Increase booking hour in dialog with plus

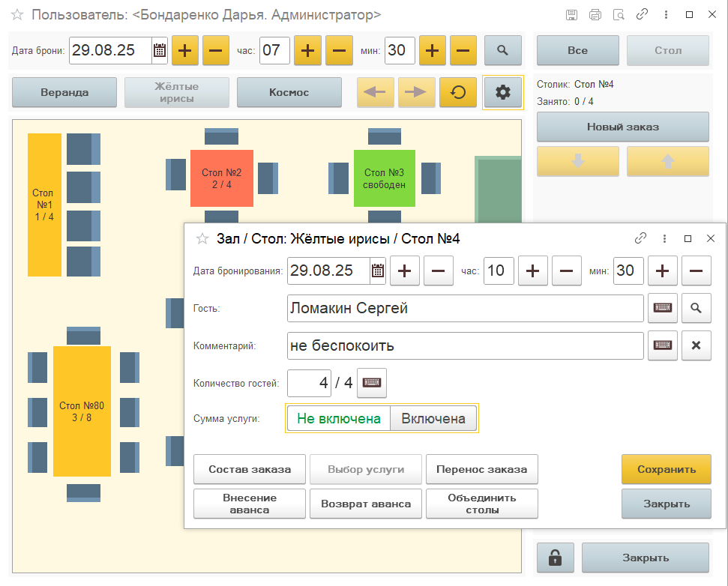[533, 271]
